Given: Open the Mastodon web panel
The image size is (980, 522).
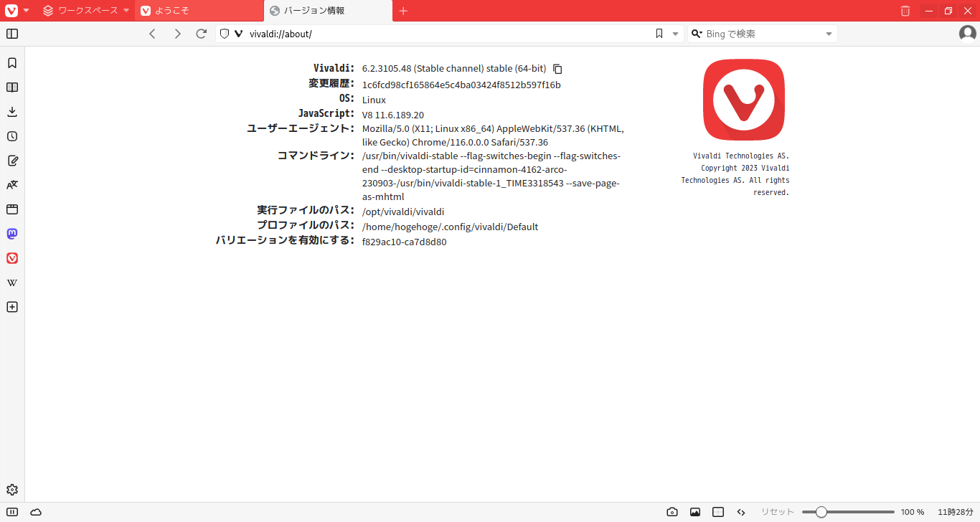Looking at the screenshot, I should pyautogui.click(x=12, y=234).
